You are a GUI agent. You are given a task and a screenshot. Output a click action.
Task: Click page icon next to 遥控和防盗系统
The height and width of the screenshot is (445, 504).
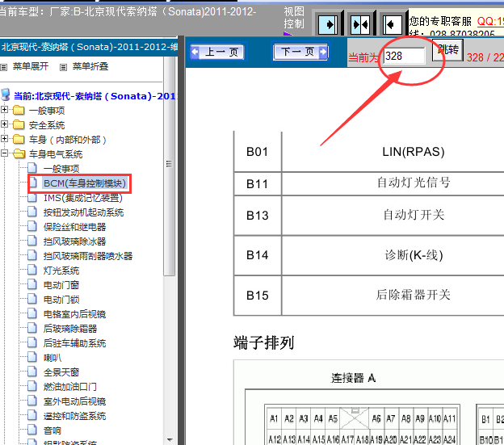32,414
